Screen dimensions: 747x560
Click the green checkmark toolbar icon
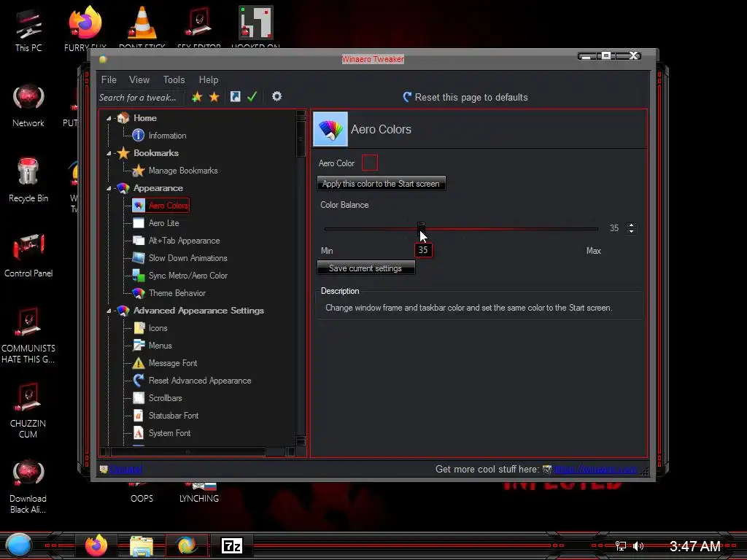(252, 97)
